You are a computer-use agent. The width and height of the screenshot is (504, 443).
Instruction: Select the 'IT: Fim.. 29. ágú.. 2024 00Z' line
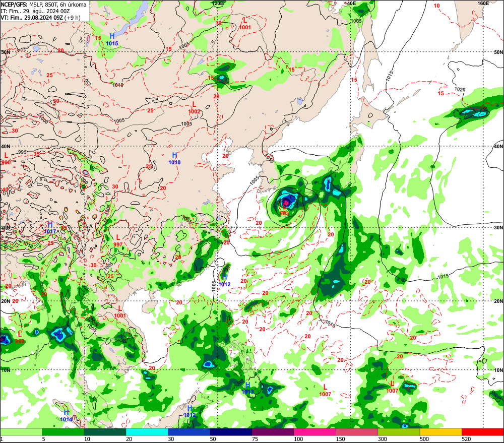pyautogui.click(x=35, y=11)
